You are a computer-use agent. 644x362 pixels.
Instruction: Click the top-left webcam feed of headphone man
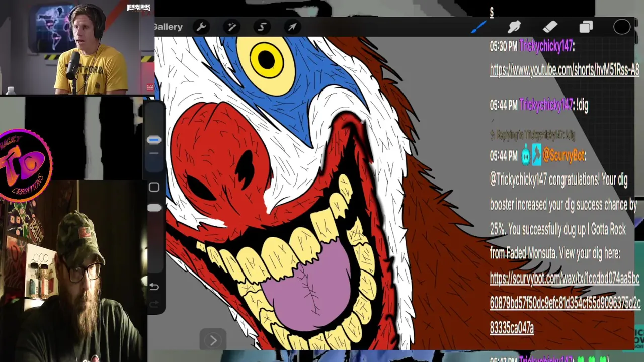click(77, 47)
